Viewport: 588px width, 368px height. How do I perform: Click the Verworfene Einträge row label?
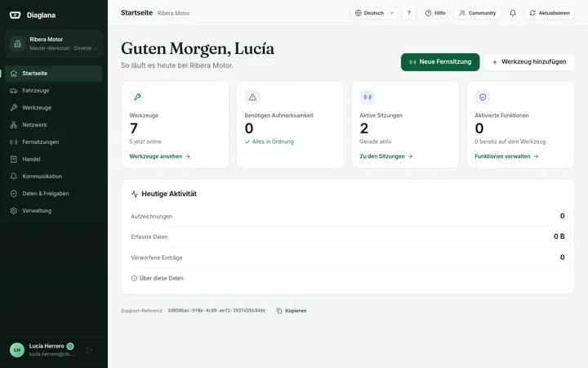click(x=156, y=258)
